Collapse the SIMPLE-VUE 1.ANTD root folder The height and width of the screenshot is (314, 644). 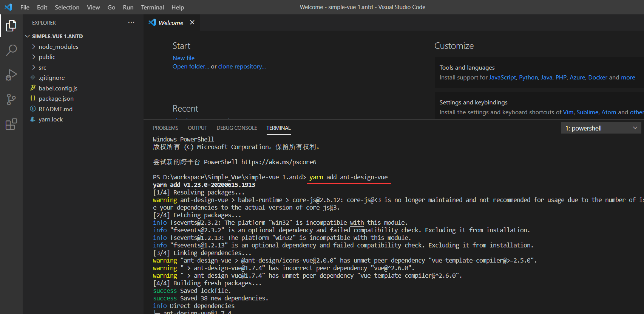pos(27,36)
